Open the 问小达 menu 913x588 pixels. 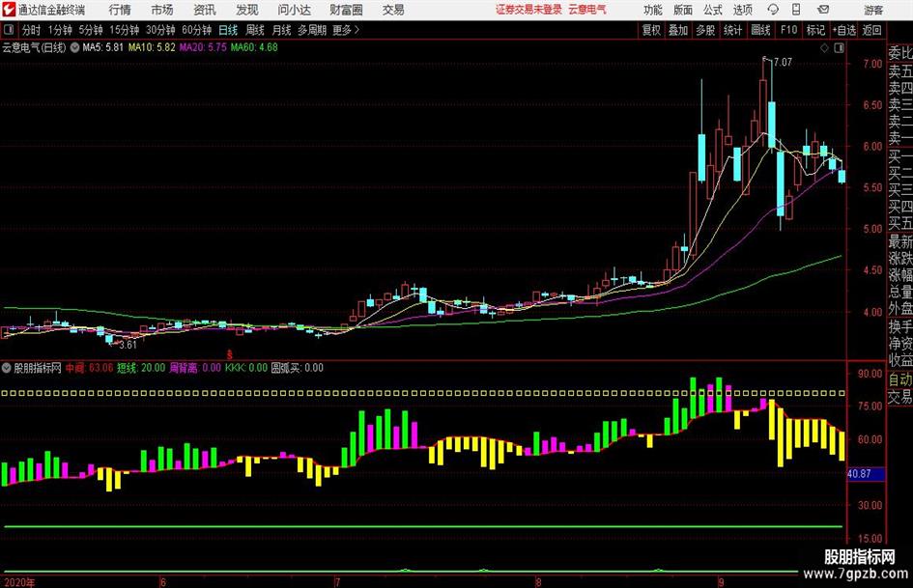(x=294, y=10)
